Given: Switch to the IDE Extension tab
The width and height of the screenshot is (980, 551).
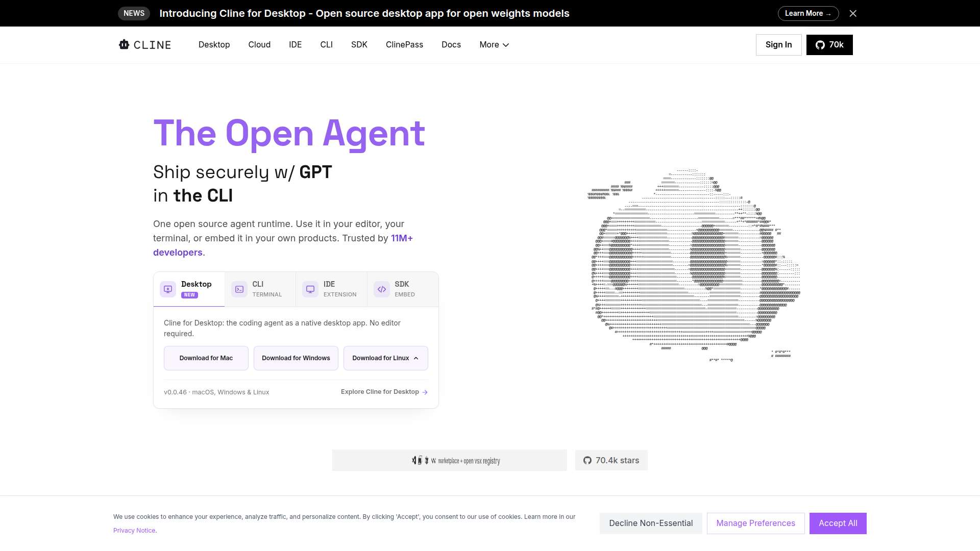Looking at the screenshot, I should coord(331,289).
